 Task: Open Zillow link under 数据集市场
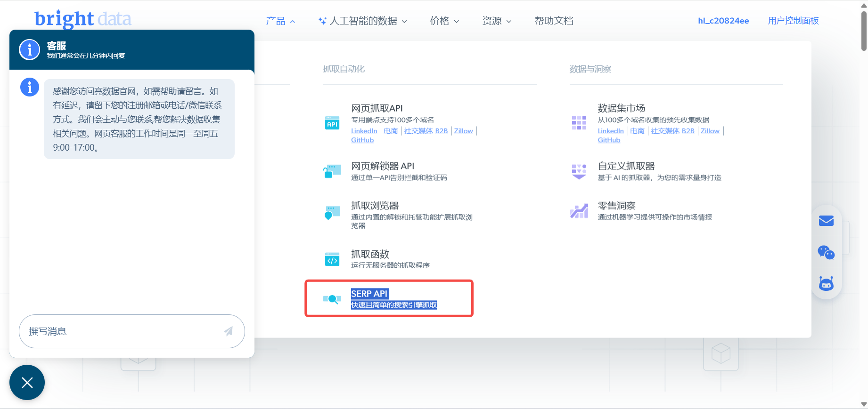pyautogui.click(x=710, y=131)
